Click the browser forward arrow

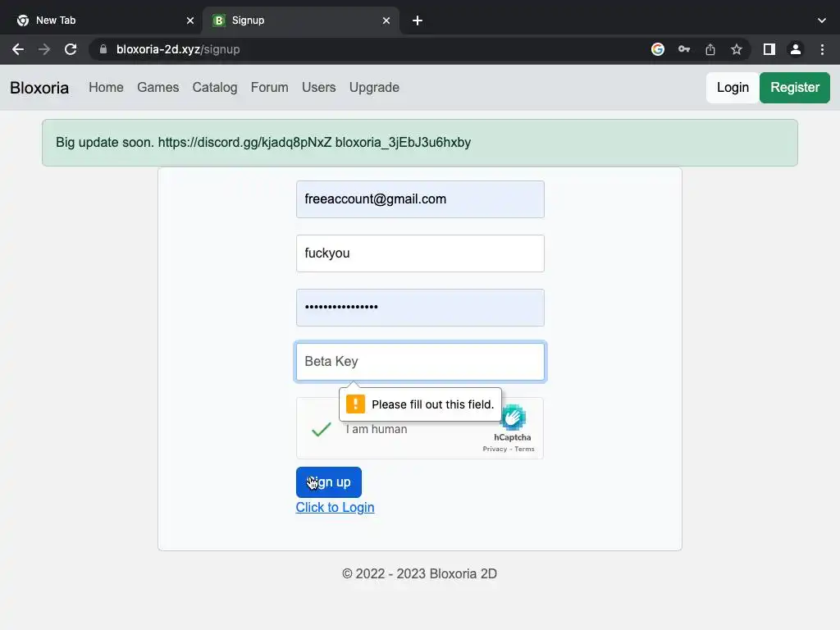point(44,49)
